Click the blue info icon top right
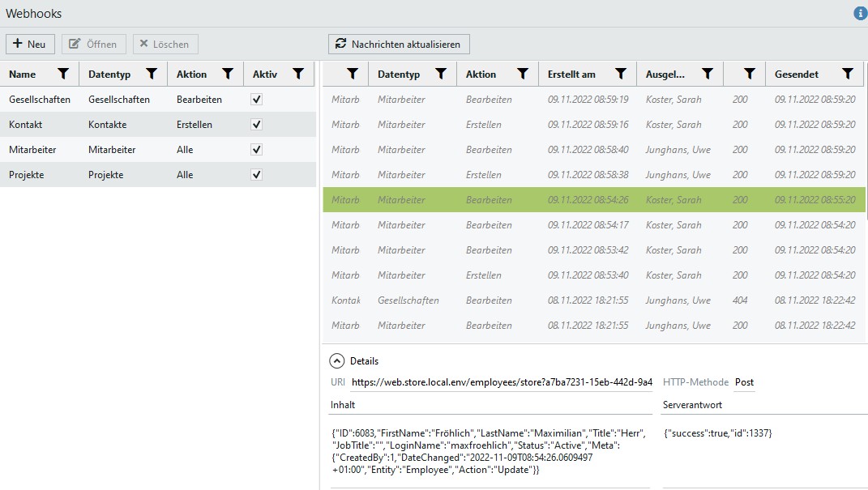This screenshot has width=868, height=490. coord(860,14)
